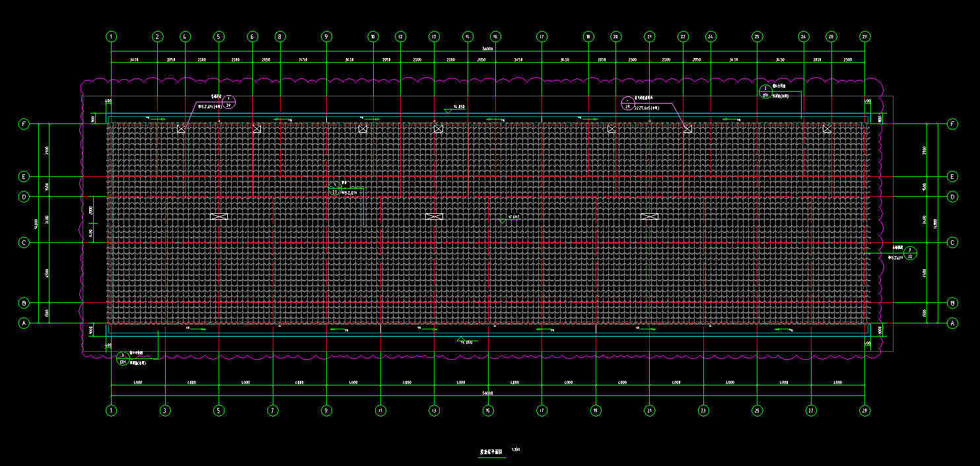Click green detail callout circle numbered 23
Viewport: 980px width, 466px height.
(335, 189)
